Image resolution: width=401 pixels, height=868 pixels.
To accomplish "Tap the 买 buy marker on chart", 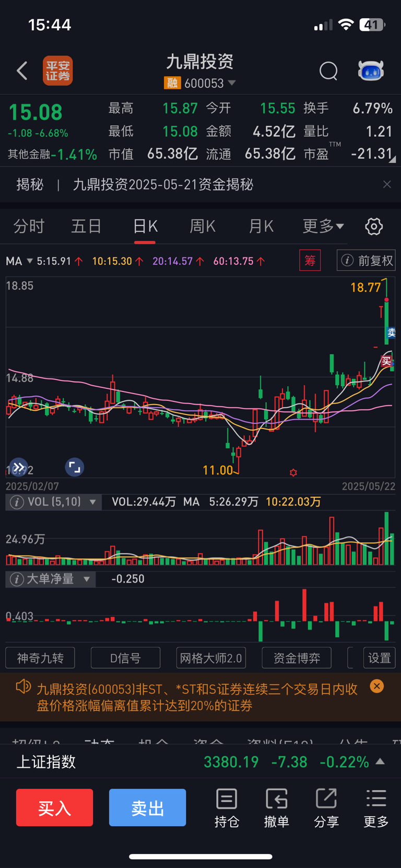I will pyautogui.click(x=386, y=361).
